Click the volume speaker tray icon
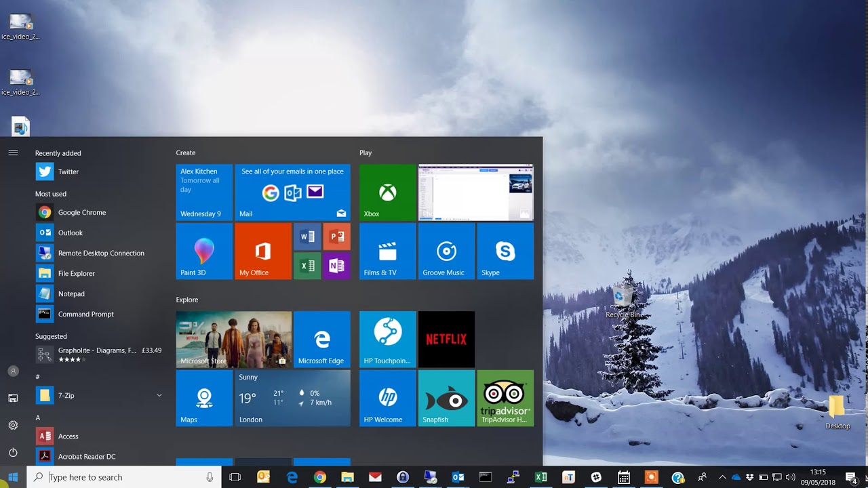Viewport: 868px width, 488px height. pos(791,477)
